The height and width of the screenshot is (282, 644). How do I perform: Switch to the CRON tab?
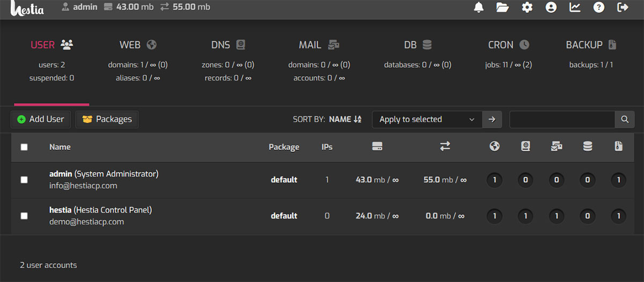(508, 45)
